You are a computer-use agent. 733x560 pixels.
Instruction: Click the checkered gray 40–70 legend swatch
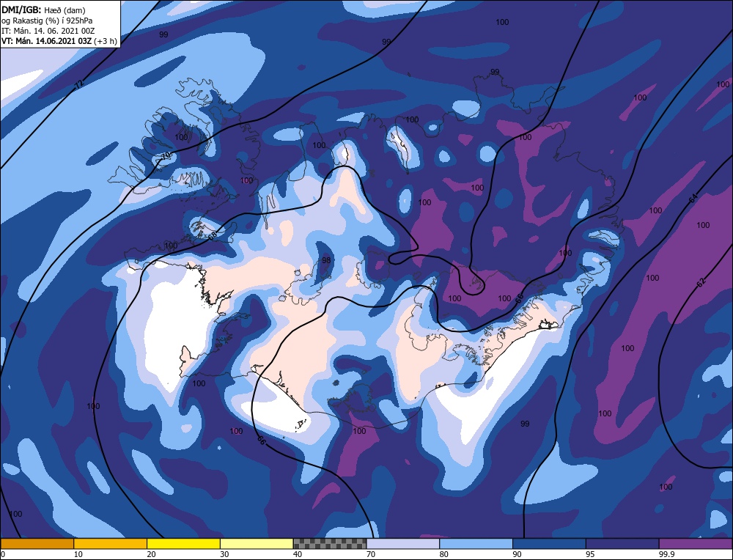pos(330,544)
